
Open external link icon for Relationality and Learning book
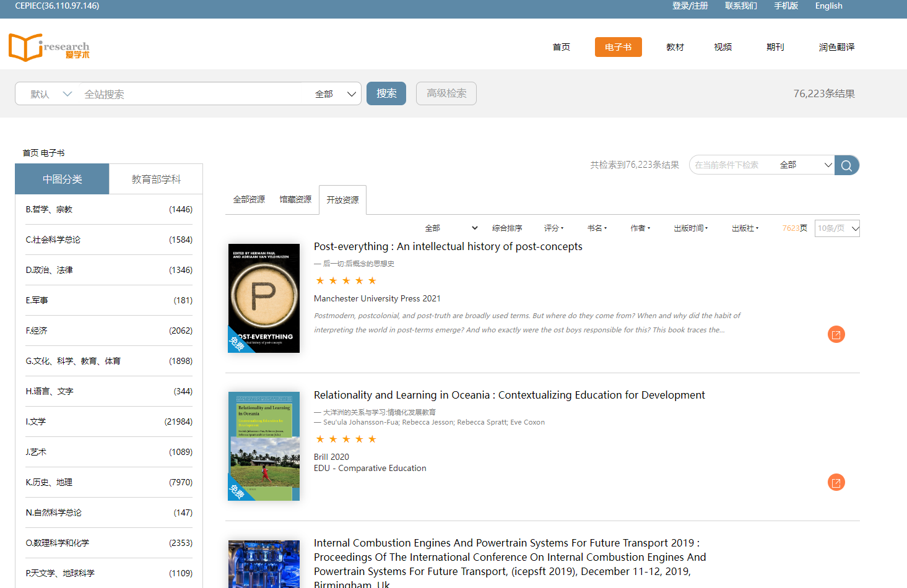coord(836,482)
